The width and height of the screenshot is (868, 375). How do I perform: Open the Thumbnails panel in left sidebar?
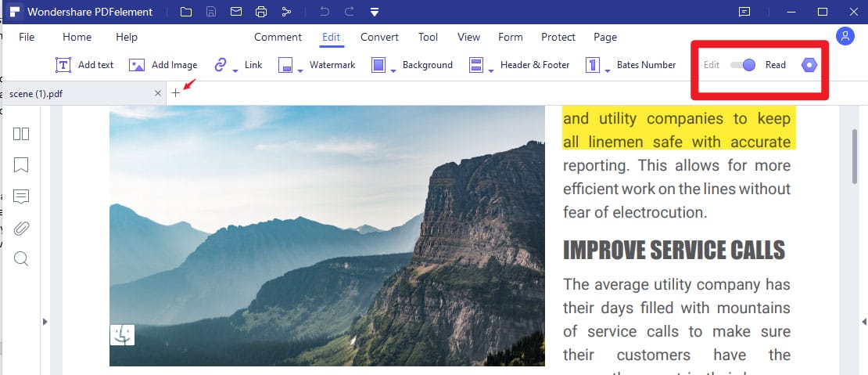[21, 134]
